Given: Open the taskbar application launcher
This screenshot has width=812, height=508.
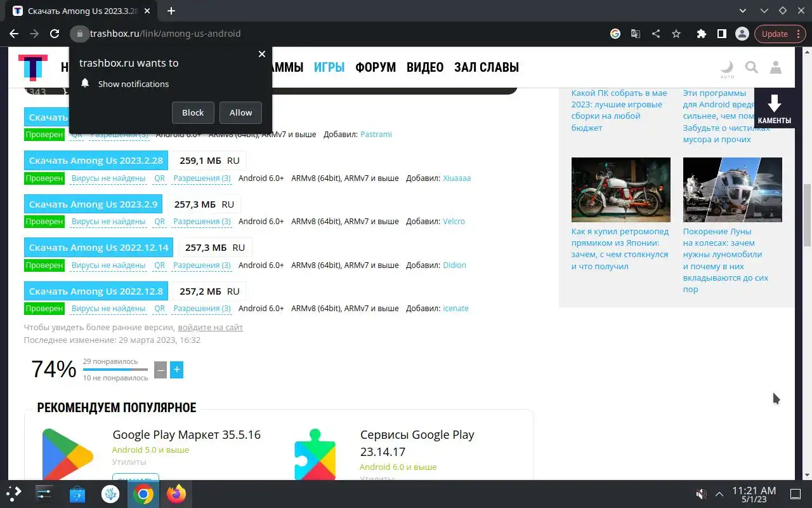Looking at the screenshot, I should coord(14,493).
